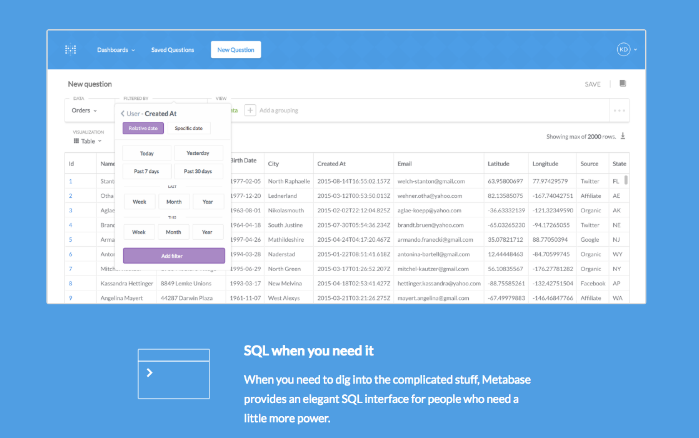
Task: Click the Email column header
Action: [x=405, y=164]
